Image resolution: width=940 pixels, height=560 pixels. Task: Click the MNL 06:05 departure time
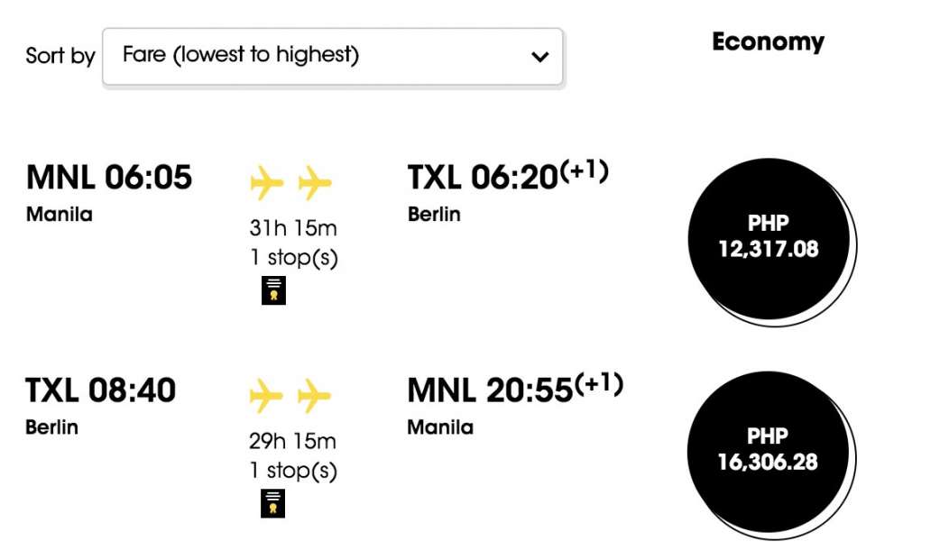click(109, 177)
